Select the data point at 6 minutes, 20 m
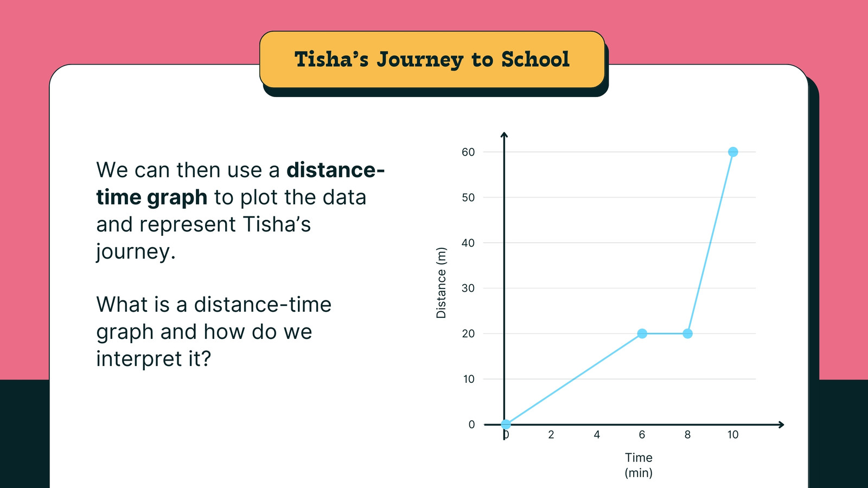Image resolution: width=868 pixels, height=488 pixels. 642,333
